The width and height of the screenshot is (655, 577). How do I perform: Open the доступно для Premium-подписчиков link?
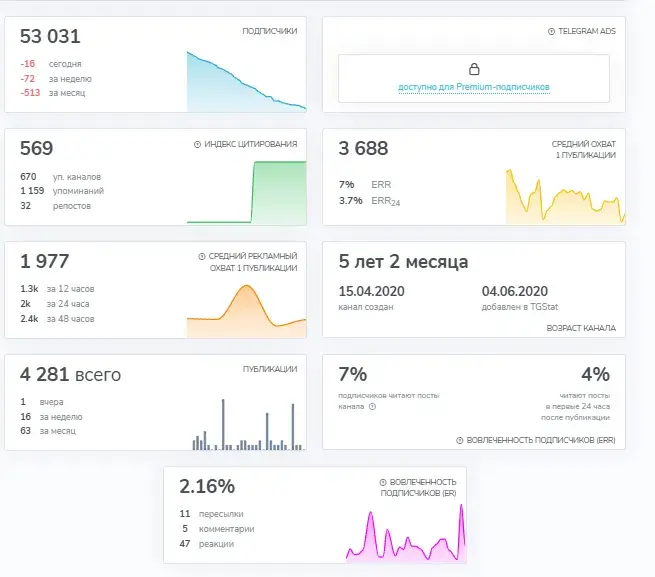coord(474,87)
